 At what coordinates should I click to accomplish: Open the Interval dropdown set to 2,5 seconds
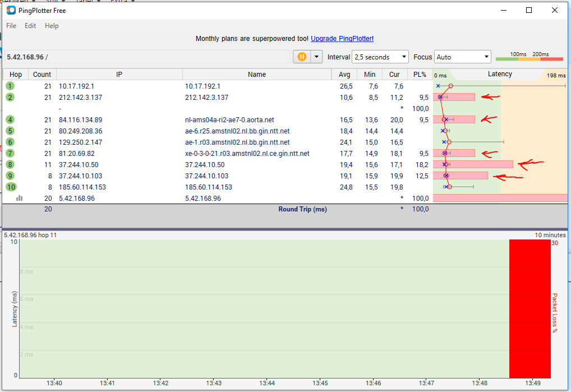click(x=380, y=57)
